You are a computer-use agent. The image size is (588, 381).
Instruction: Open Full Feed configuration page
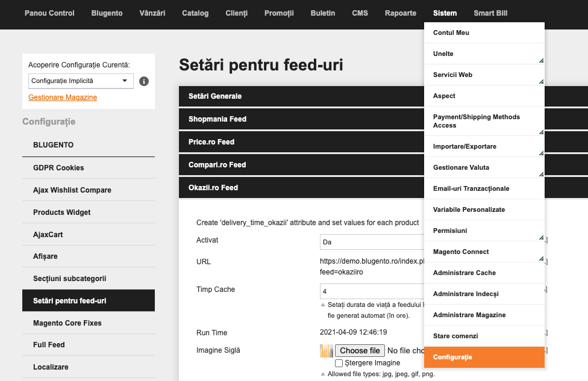point(89,345)
